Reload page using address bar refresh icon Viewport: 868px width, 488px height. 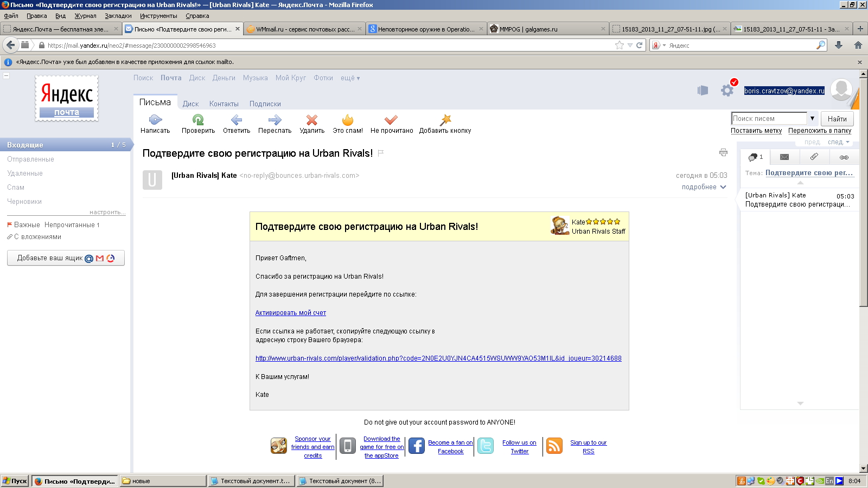[x=639, y=45]
